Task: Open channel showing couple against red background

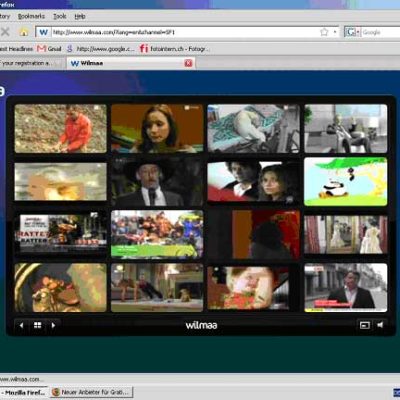Action: [x=254, y=182]
